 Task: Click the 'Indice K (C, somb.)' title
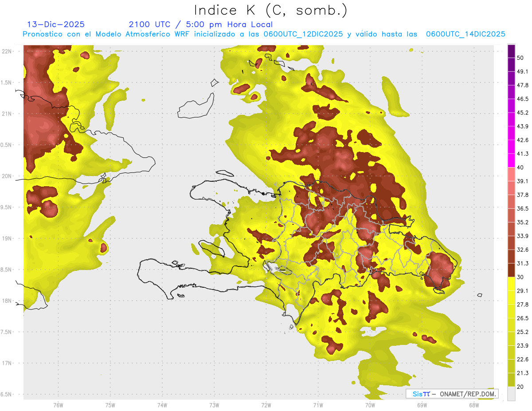(x=270, y=10)
